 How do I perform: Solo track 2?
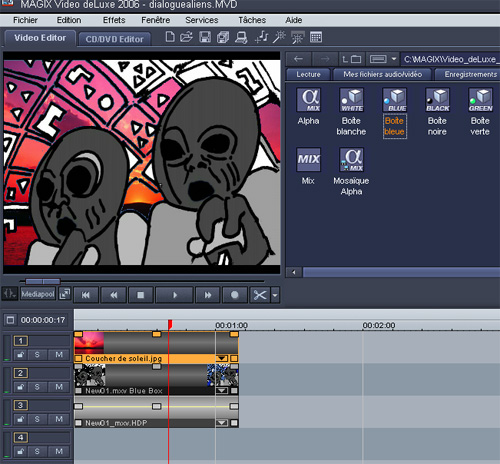37,387
